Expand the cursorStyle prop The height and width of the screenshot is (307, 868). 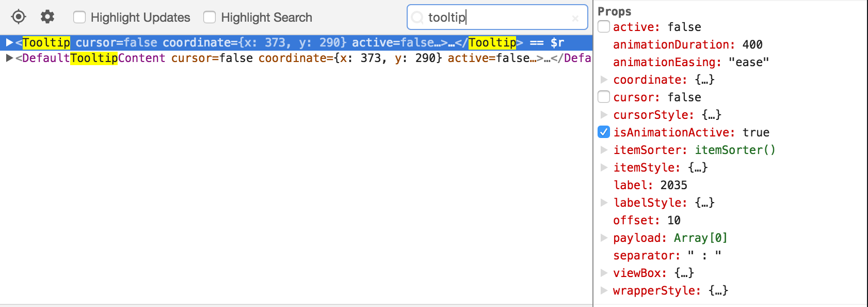click(x=604, y=115)
